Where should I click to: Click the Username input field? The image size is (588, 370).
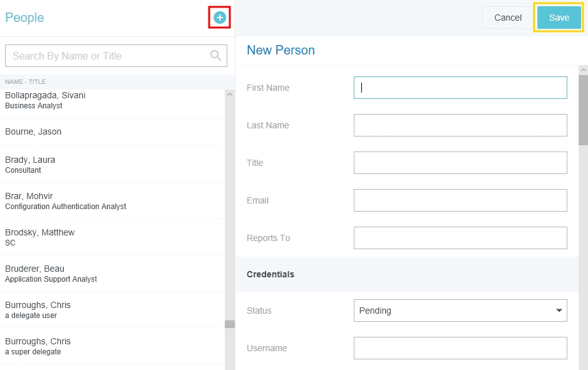(460, 348)
